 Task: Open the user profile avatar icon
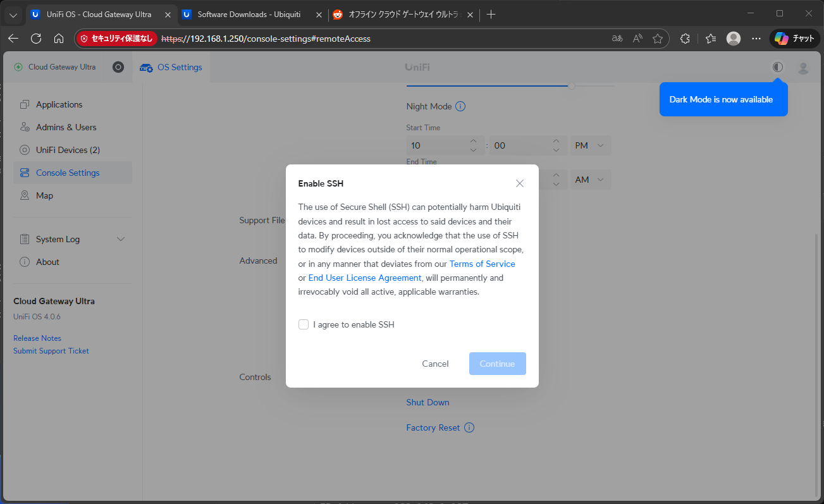802,67
